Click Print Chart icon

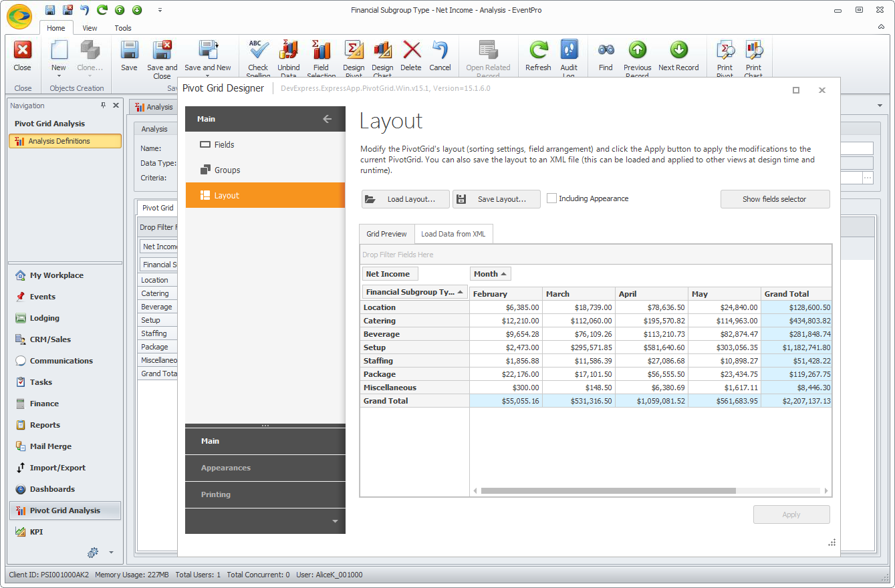point(754,51)
